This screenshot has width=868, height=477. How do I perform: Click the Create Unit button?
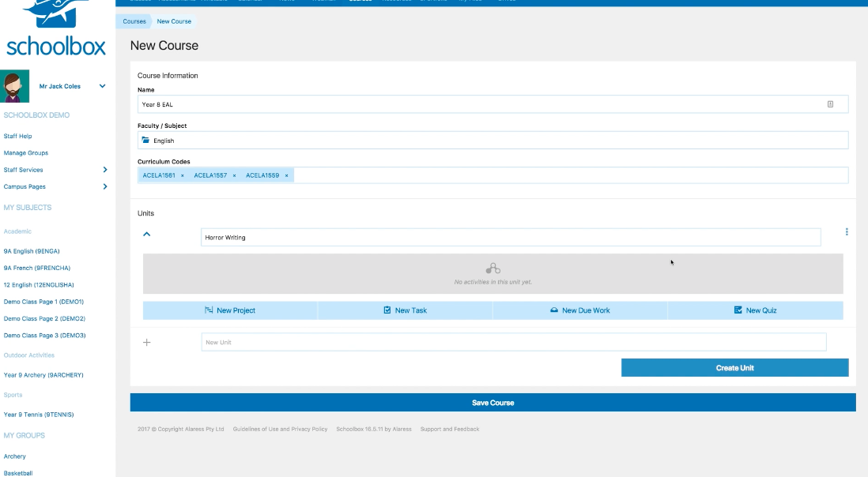coord(734,367)
